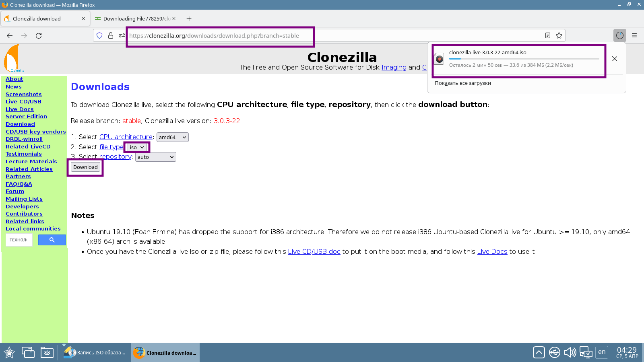Close the Downloading File tab
Screen dimensions: 644x362
(x=174, y=19)
